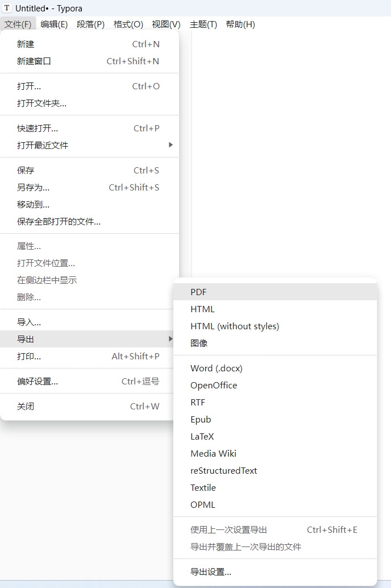
Task: Open the 格式(O) menu
Action: (x=128, y=24)
